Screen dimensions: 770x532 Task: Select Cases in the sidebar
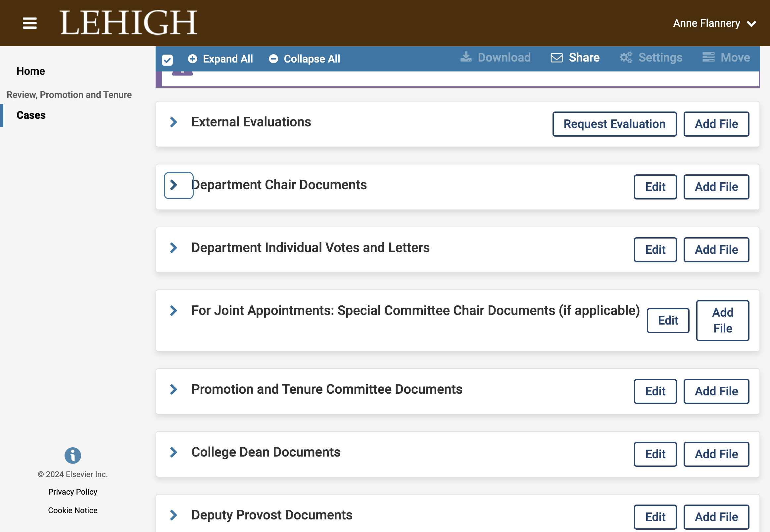coord(31,115)
